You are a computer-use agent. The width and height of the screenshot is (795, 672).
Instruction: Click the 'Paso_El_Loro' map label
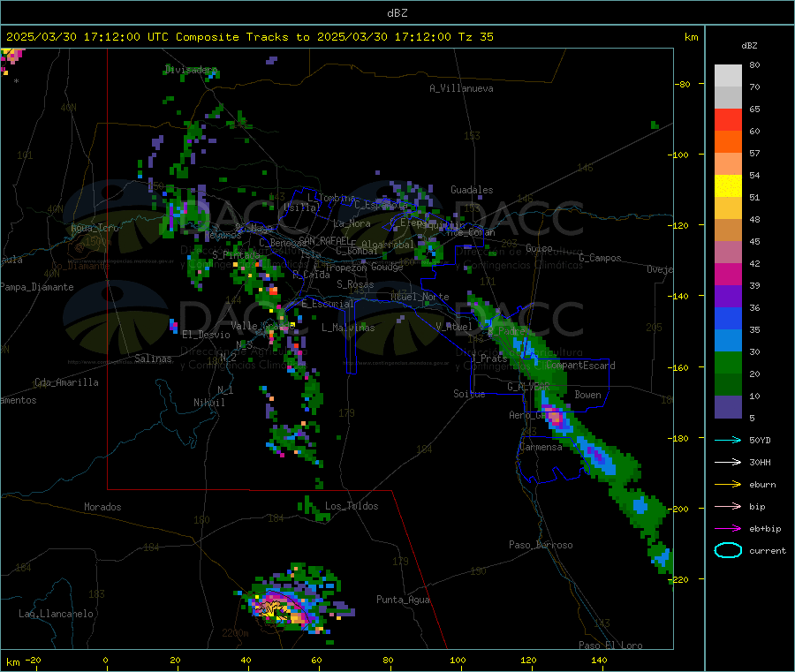point(610,646)
